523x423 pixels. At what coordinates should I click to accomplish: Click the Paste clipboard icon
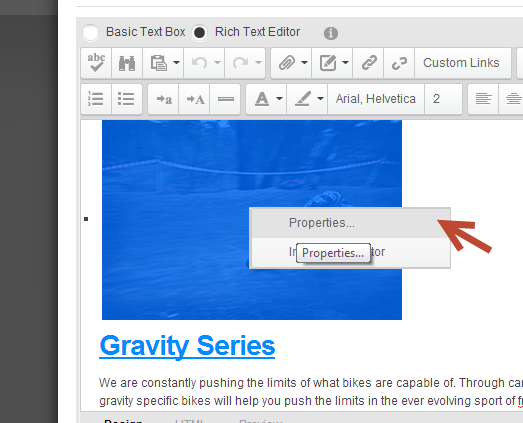[158, 63]
